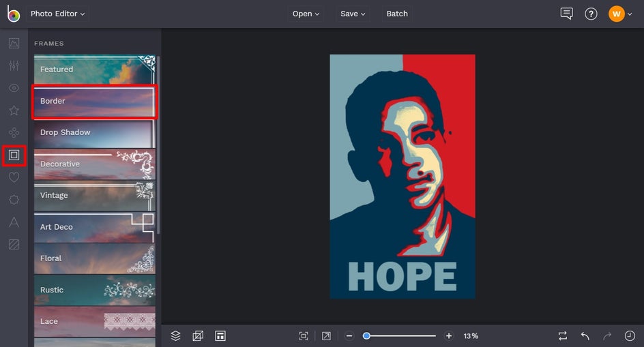Open the Save dropdown menu
Image resolution: width=644 pixels, height=347 pixels.
pyautogui.click(x=353, y=14)
